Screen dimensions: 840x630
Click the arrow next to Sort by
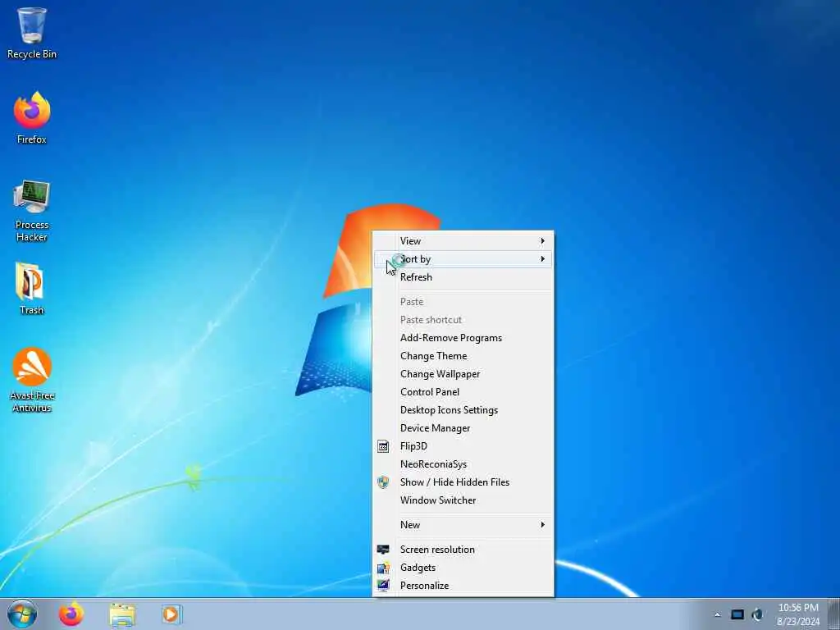tap(543, 259)
